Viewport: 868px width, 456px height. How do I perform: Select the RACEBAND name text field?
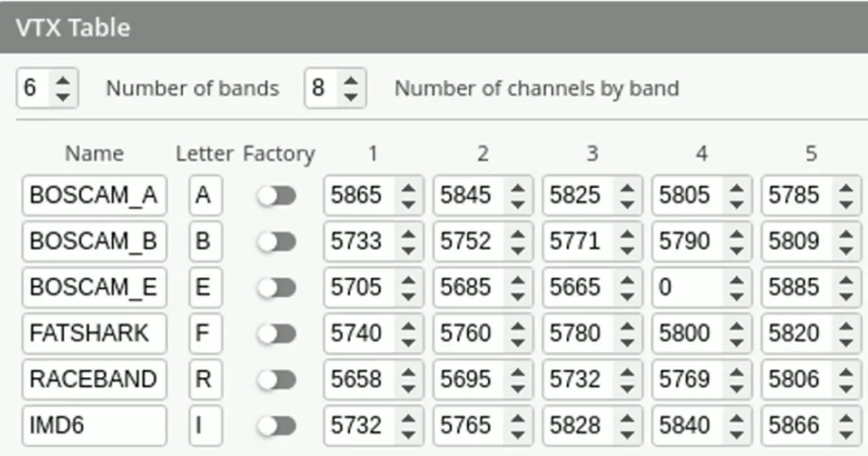tap(94, 380)
